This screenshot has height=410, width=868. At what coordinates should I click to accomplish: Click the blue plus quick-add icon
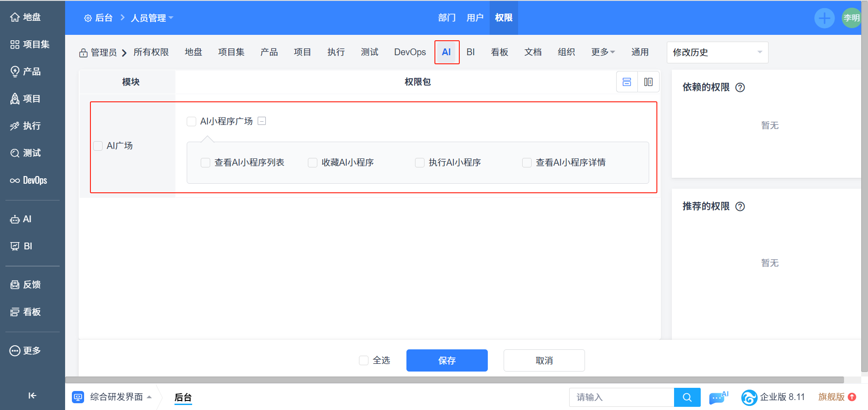tap(824, 18)
